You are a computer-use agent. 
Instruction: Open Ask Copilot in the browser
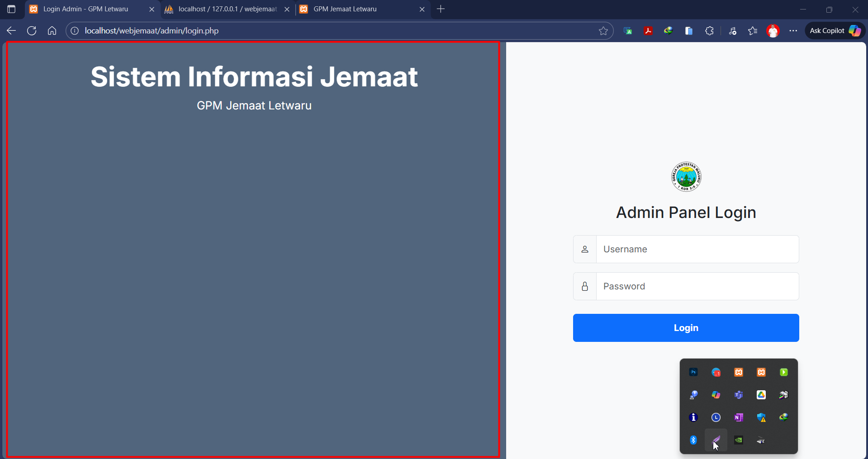coord(834,30)
